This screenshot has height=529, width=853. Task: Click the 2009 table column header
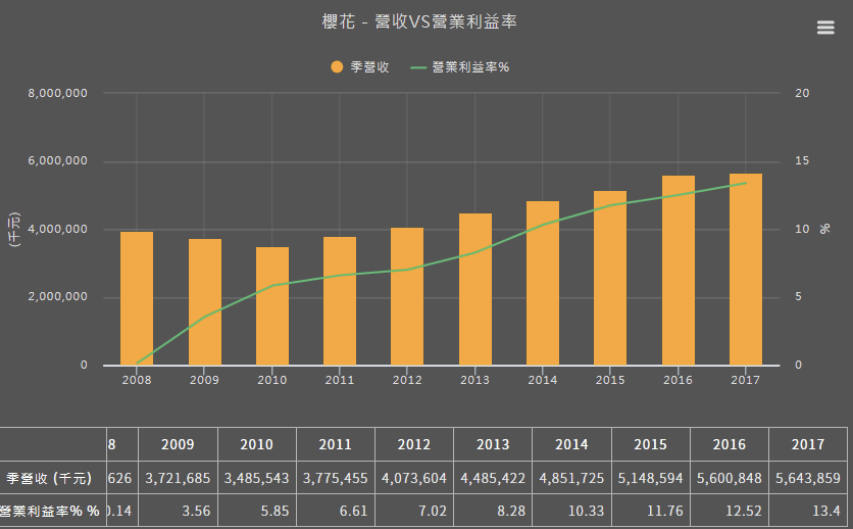[178, 445]
